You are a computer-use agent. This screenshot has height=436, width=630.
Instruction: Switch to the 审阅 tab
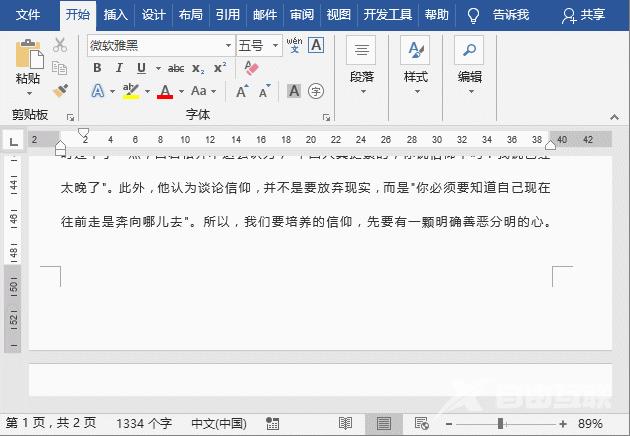click(302, 15)
